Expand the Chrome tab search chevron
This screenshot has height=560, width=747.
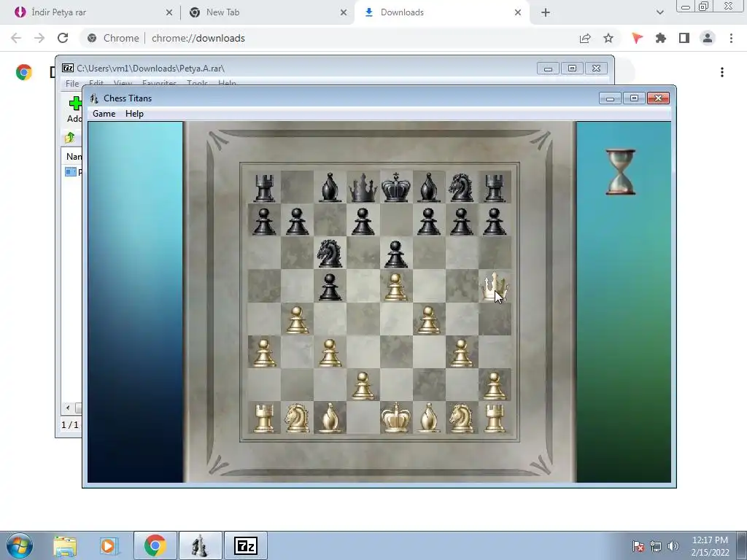[x=659, y=13]
